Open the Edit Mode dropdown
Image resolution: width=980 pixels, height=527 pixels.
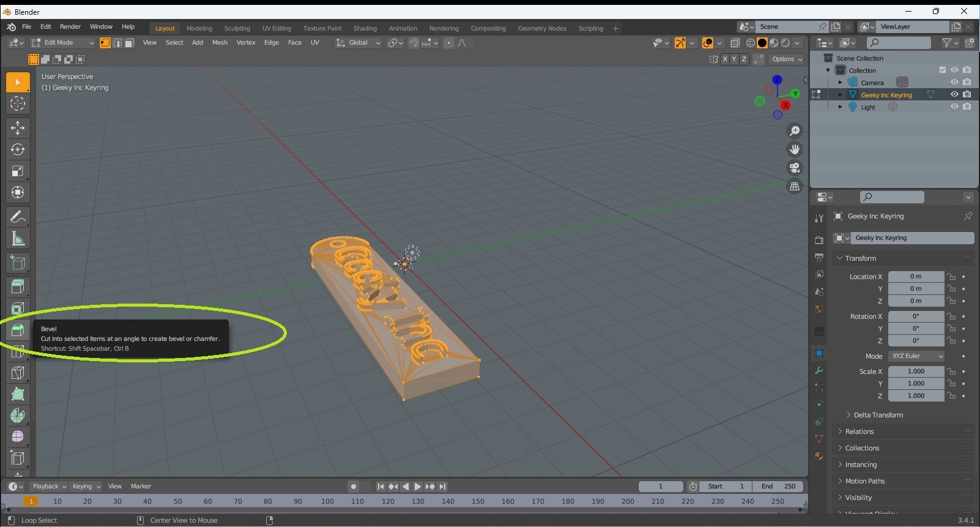tap(63, 43)
